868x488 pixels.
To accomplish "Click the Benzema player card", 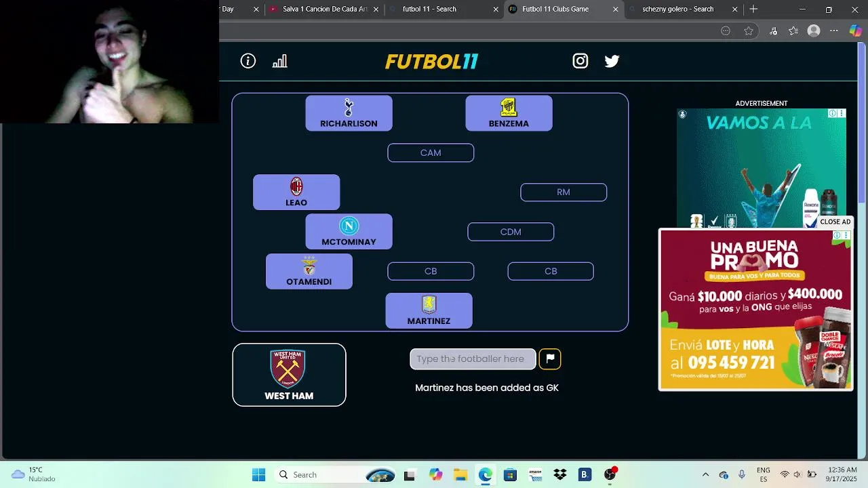I will (509, 113).
